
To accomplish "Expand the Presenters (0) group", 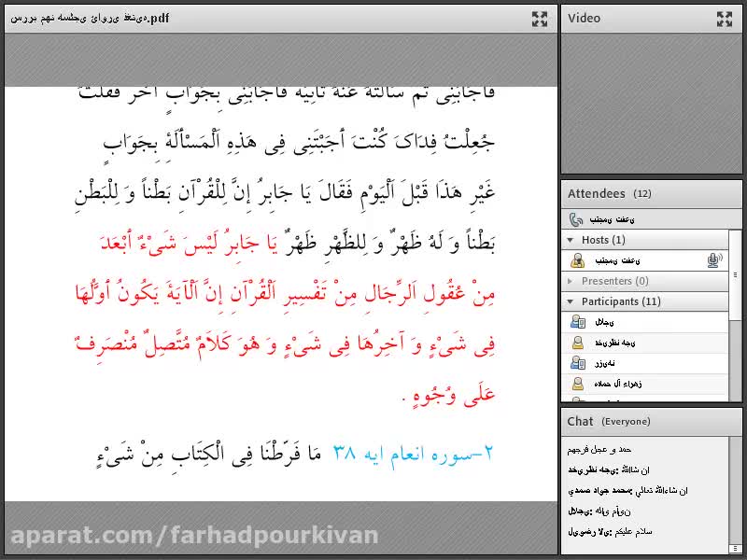I will tap(571, 281).
